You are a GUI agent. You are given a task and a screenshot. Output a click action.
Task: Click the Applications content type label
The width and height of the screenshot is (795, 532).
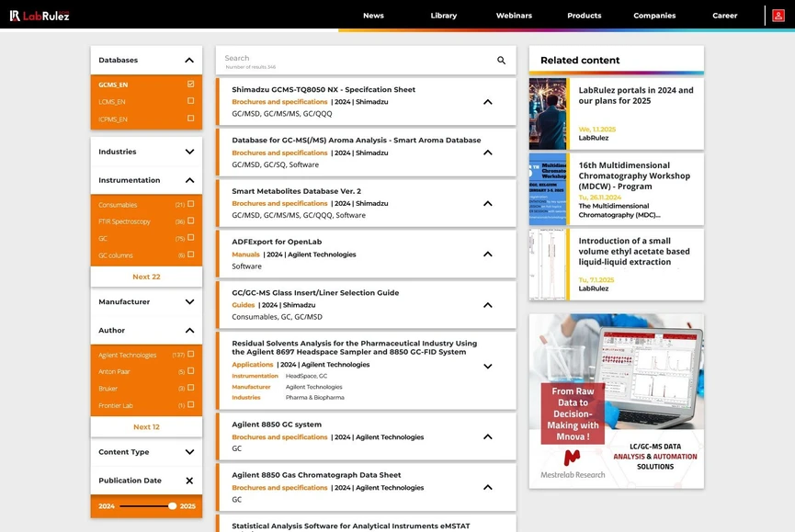(253, 364)
